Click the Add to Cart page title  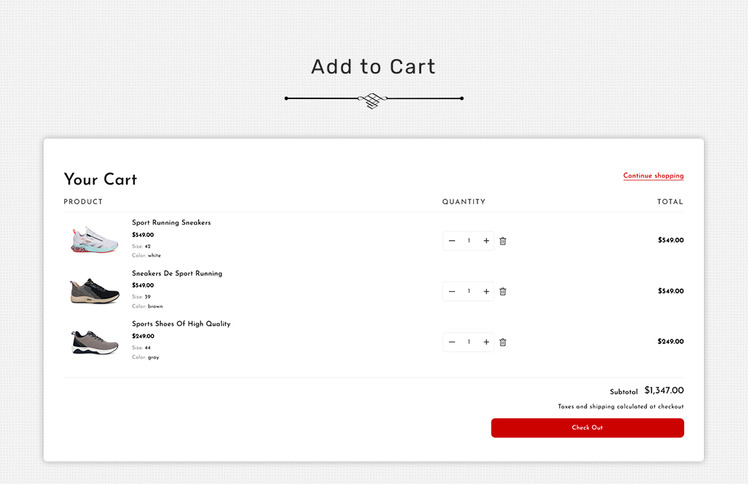click(x=374, y=66)
